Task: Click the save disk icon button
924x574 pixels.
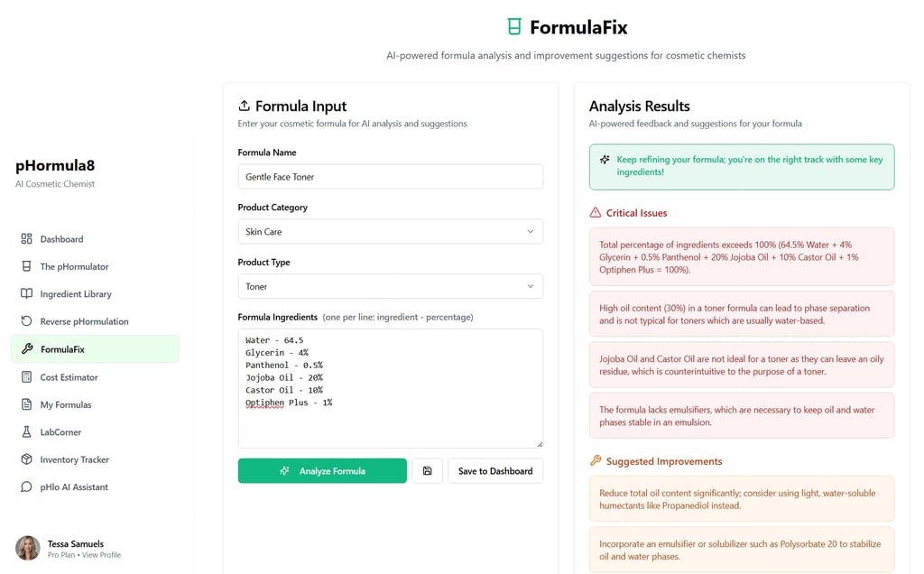Action: click(x=427, y=471)
